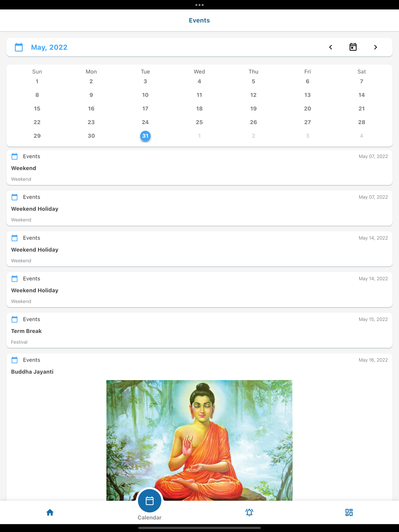Viewport: 399px width, 532px height.
Task: Tap the Buddha Jayanti image
Action: [x=199, y=440]
